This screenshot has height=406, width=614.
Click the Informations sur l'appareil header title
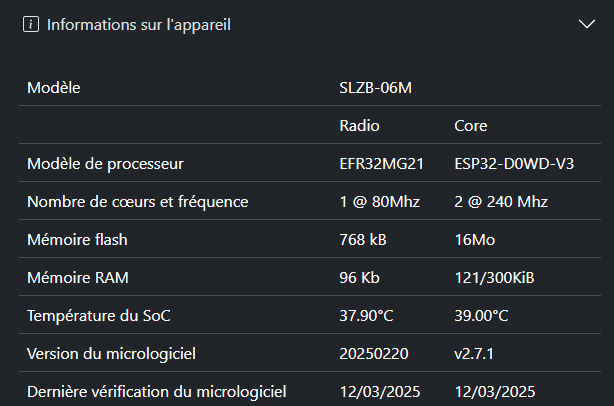(x=139, y=25)
